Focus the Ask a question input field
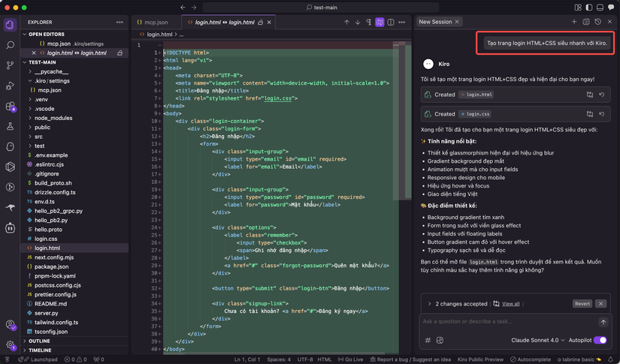This screenshot has height=364, width=620. click(508, 322)
